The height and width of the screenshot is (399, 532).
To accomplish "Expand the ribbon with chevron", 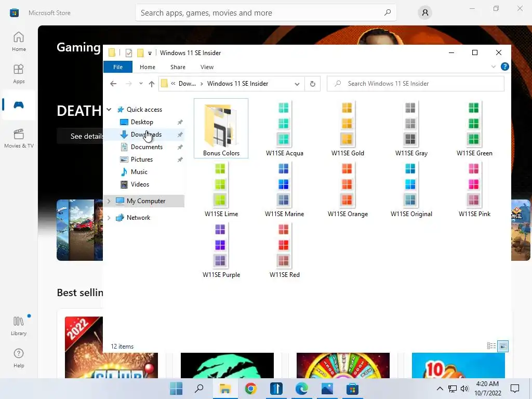I will click(x=494, y=66).
